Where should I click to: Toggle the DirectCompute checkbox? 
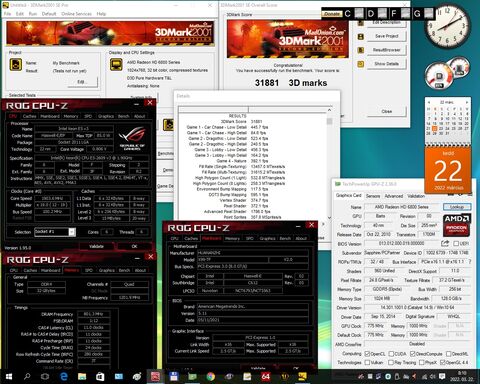tap(413, 354)
